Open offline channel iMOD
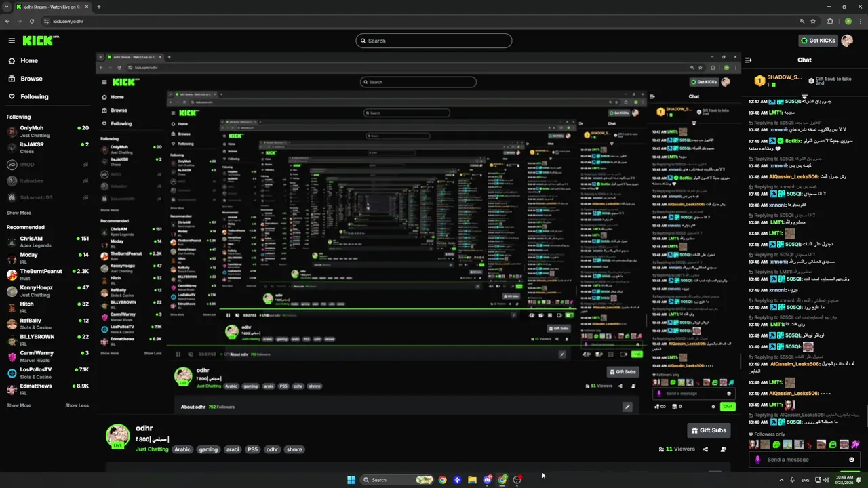This screenshot has height=488, width=868. 47,165
